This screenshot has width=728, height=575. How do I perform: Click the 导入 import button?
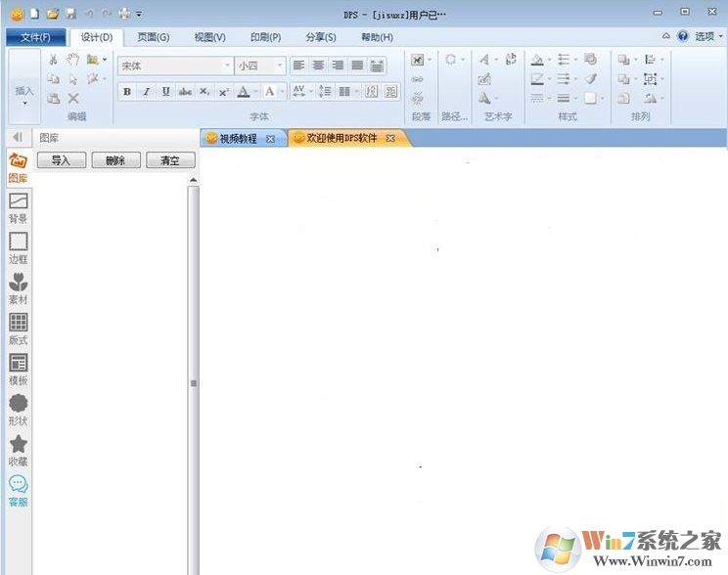pos(62,160)
